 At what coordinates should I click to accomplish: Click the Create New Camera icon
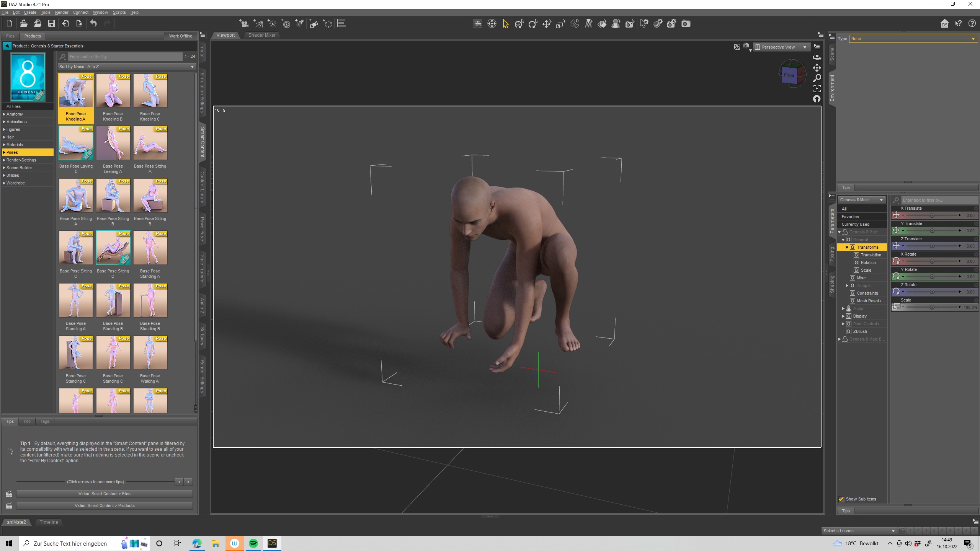coord(243,24)
